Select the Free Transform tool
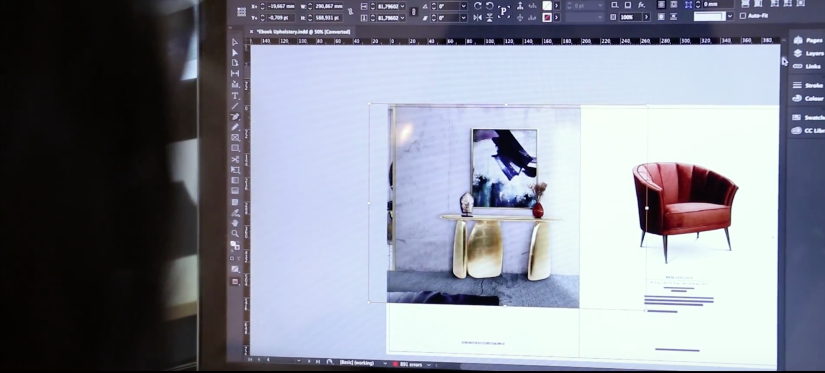The width and height of the screenshot is (825, 373). pos(235,170)
